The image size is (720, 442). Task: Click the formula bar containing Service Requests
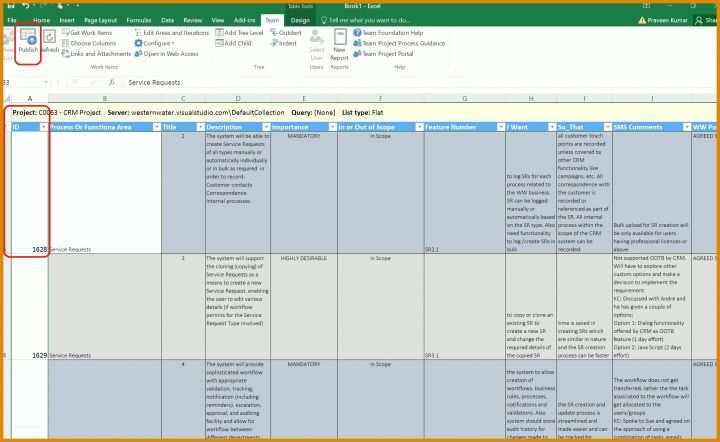click(420, 82)
